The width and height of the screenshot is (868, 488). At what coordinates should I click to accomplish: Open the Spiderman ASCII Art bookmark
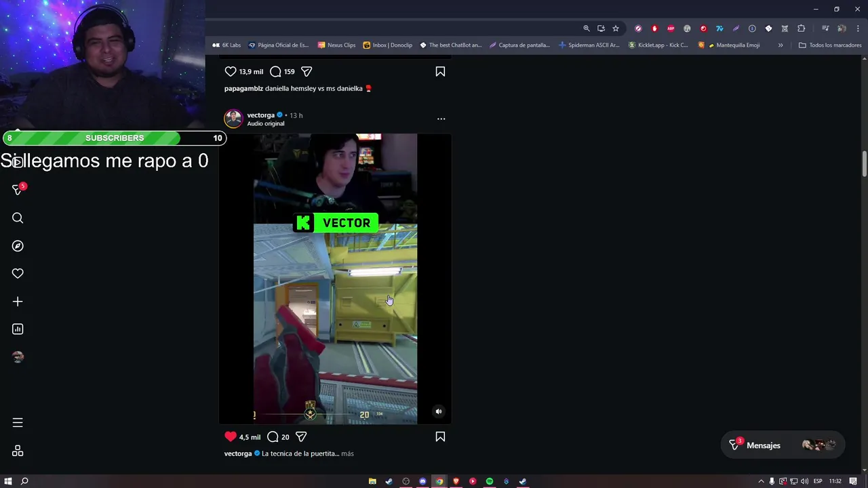589,45
